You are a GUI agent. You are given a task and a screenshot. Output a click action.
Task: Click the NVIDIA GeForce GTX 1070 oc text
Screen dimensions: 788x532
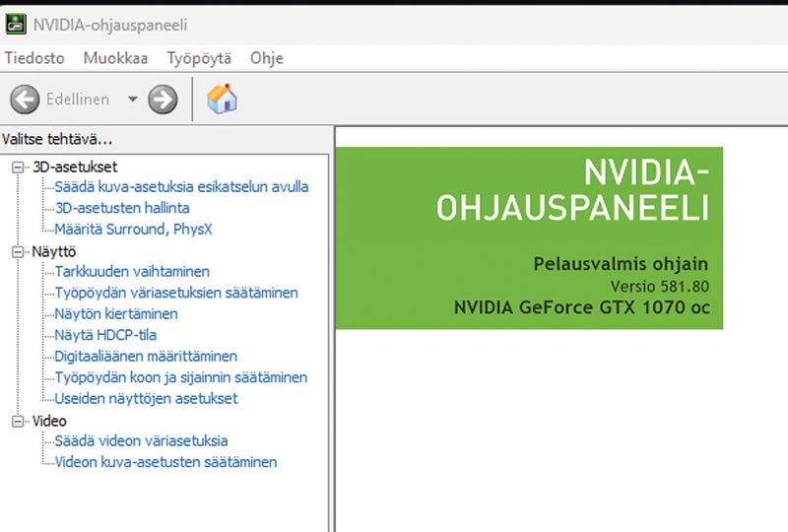coord(582,307)
